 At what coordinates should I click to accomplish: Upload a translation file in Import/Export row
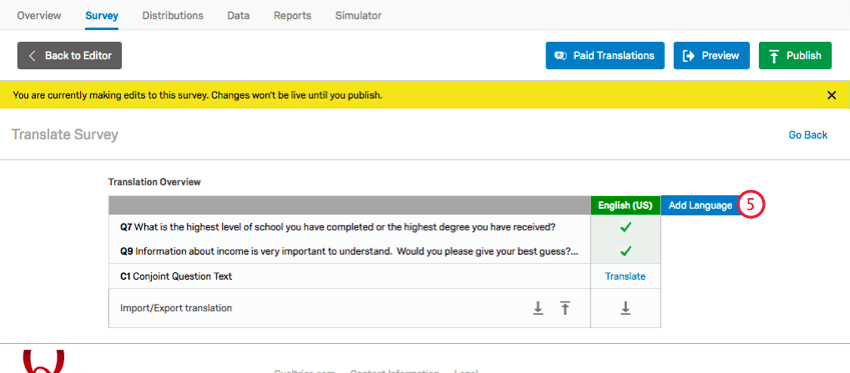point(565,308)
